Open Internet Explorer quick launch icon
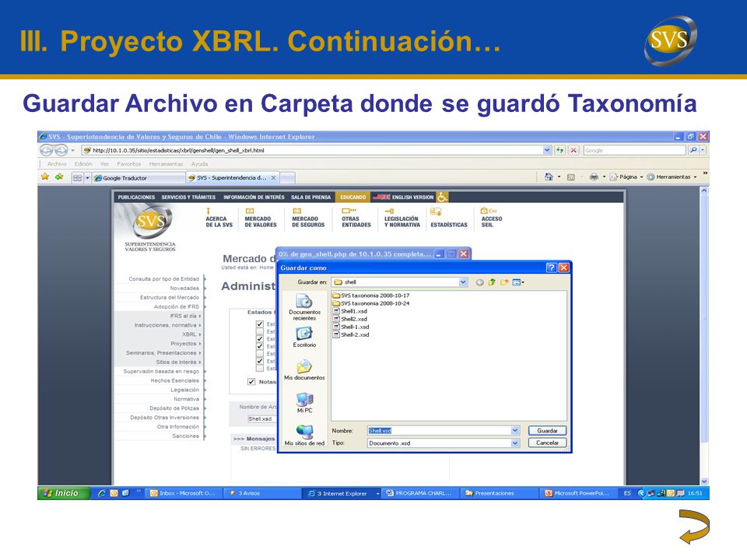747x560 pixels. (101, 493)
